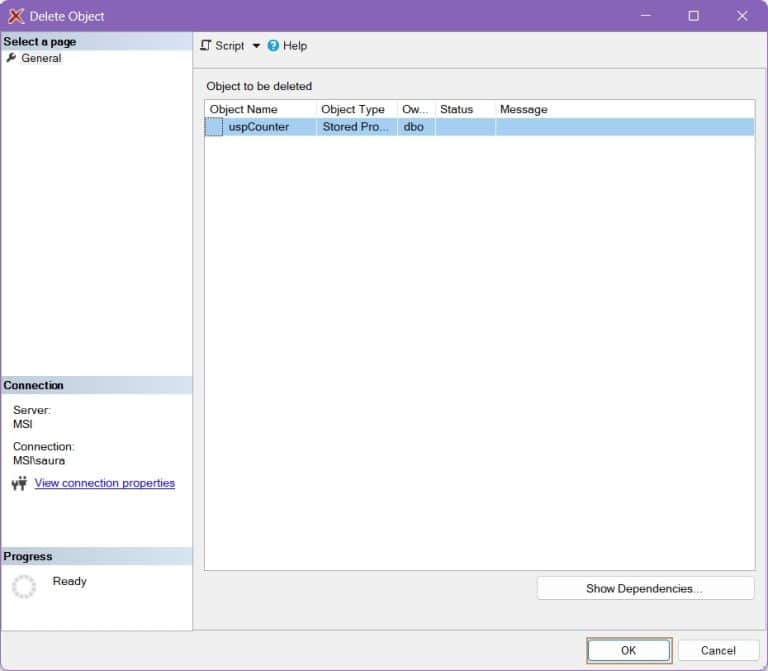Viewport: 768px width, 671px height.
Task: Click the Script icon in the toolbar
Action: [x=206, y=46]
